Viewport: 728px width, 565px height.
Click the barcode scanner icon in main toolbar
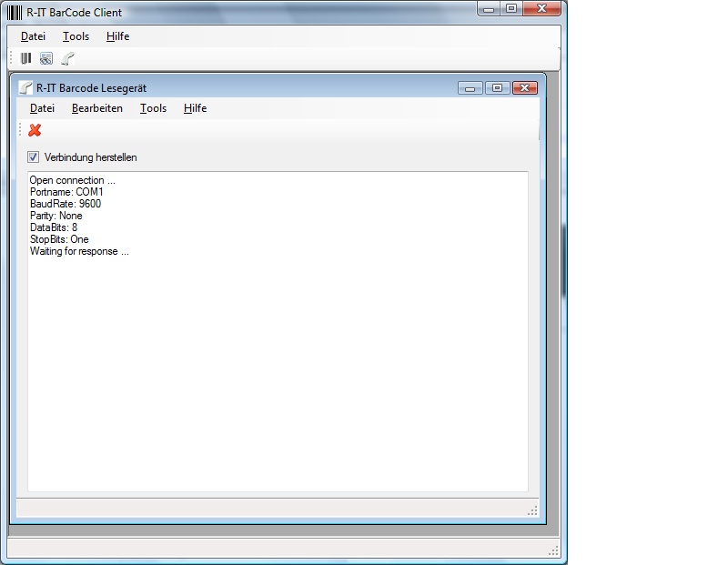(x=67, y=58)
